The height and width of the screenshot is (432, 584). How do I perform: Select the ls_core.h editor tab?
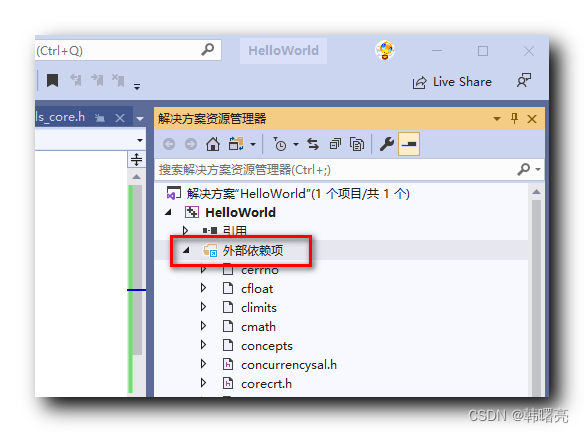pyautogui.click(x=60, y=117)
